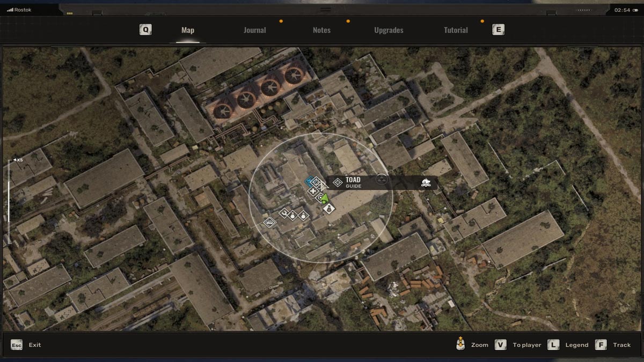
Task: Switch to the Journal tab
Action: click(254, 30)
